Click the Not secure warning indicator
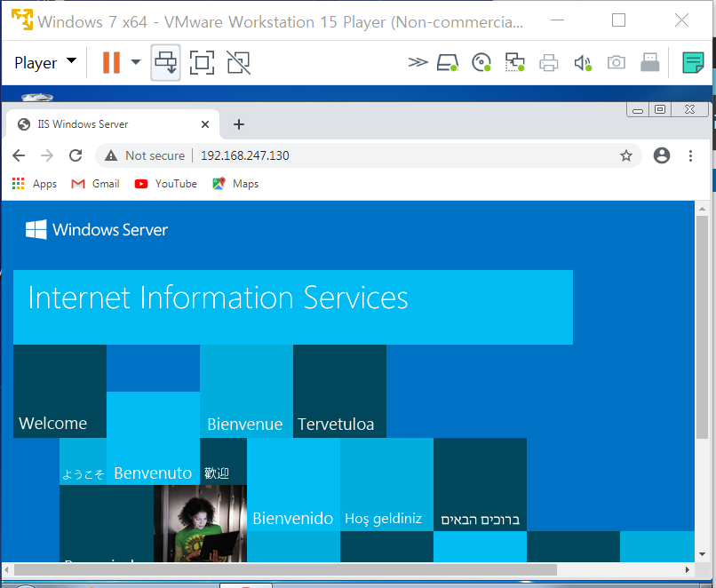Screen dimensions: 716x588 [145, 155]
